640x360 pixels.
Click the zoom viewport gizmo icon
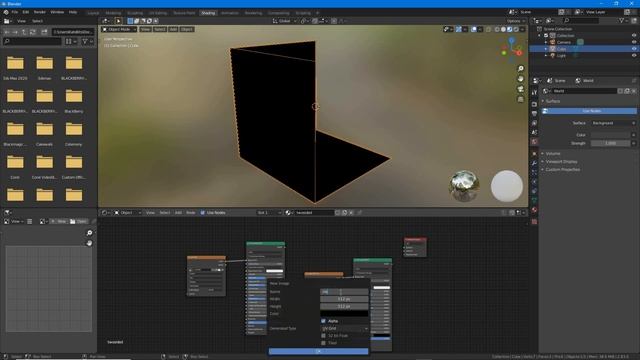[520, 69]
